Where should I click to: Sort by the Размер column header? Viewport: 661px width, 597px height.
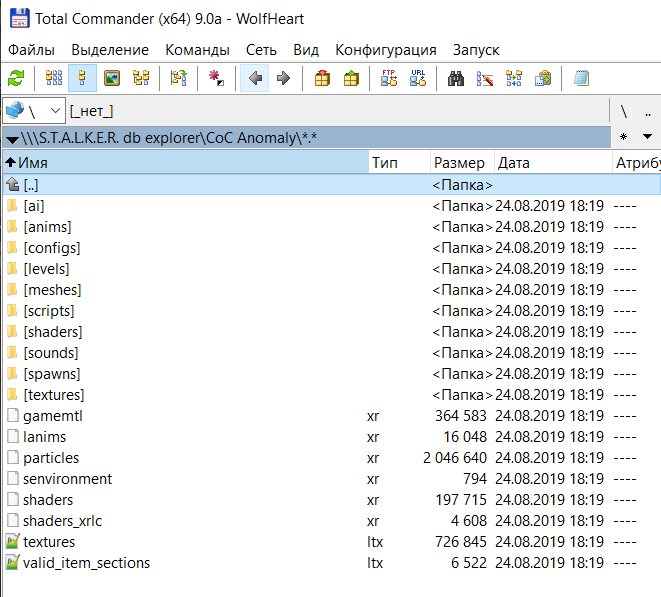[462, 163]
